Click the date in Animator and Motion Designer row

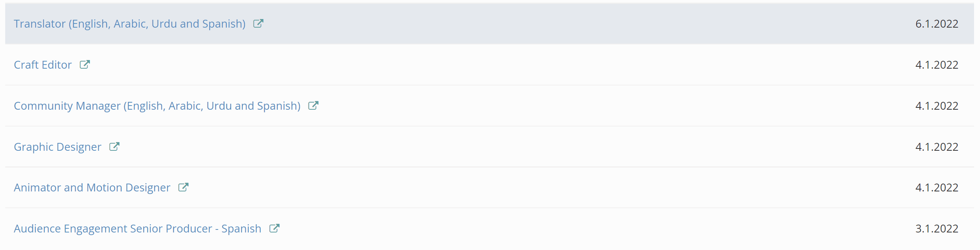pyautogui.click(x=936, y=188)
